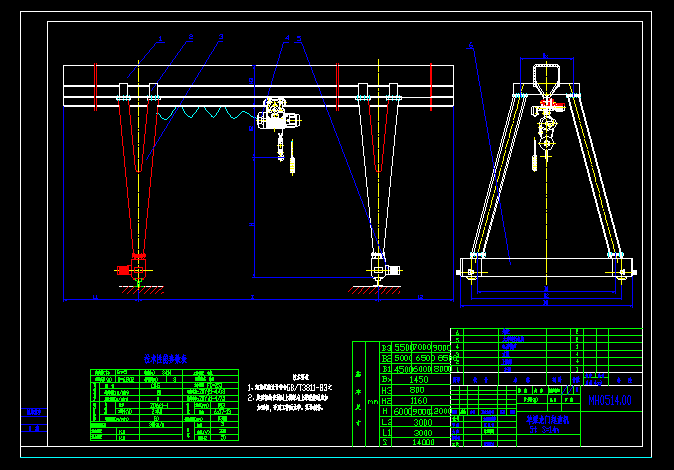Click part callout number 4 label
The image size is (674, 470).
pos(287,39)
